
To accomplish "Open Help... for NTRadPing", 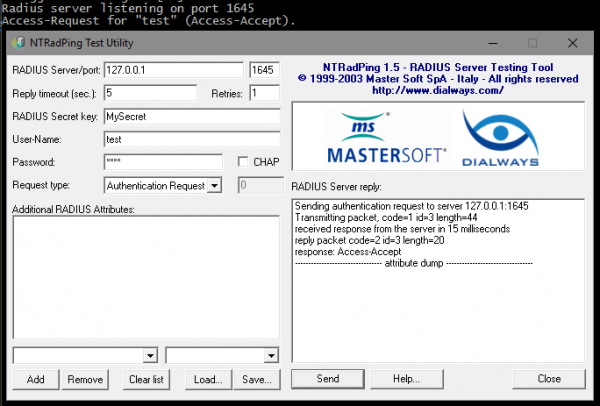I will (x=407, y=379).
